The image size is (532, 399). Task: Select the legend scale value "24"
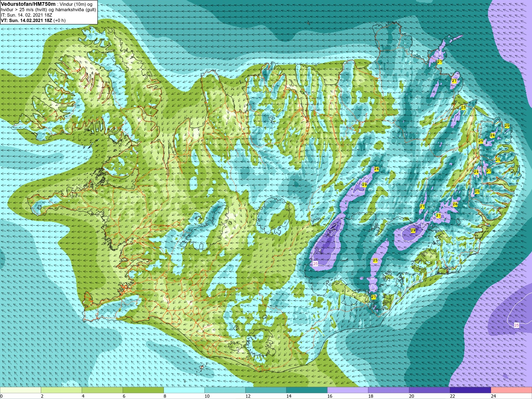tap(494, 396)
